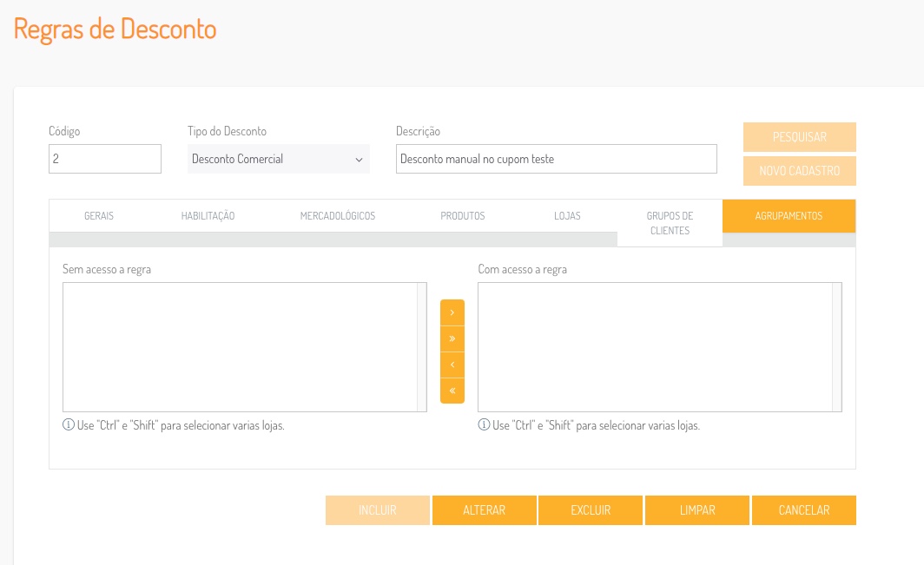Focus the Descrição text field
924x565 pixels.
(556, 159)
